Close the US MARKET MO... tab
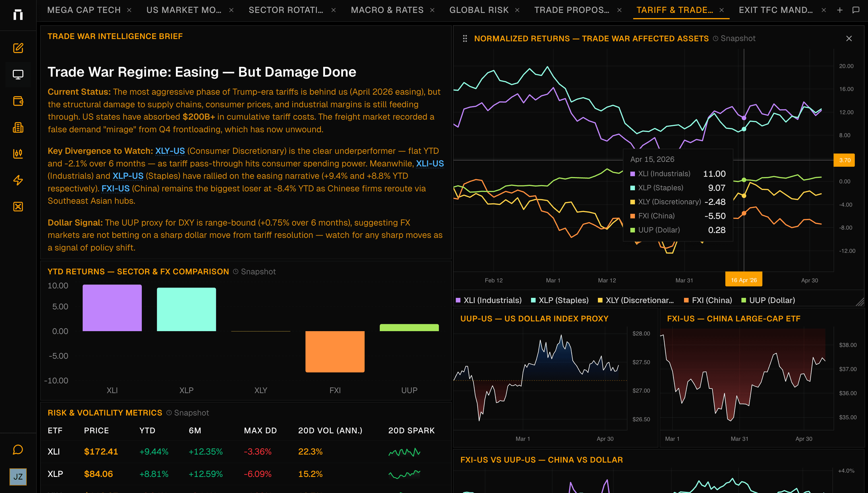Viewport: 868px width, 493px height. tap(231, 10)
